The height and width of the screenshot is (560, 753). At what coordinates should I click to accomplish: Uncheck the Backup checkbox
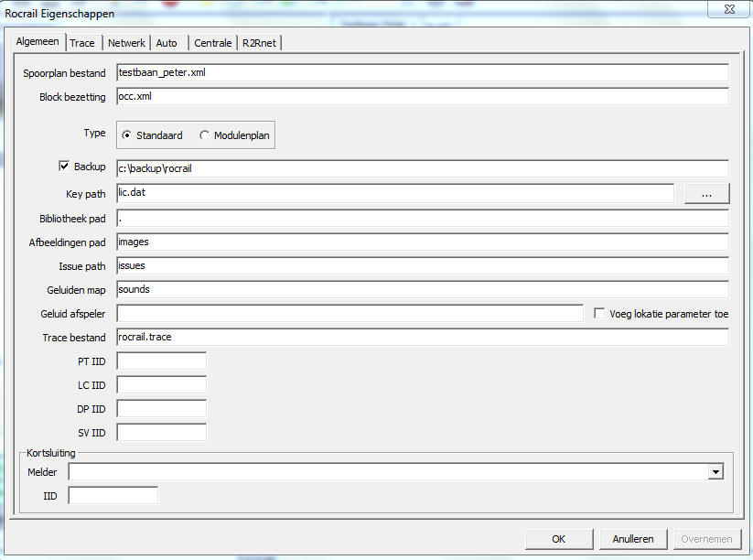[64, 167]
